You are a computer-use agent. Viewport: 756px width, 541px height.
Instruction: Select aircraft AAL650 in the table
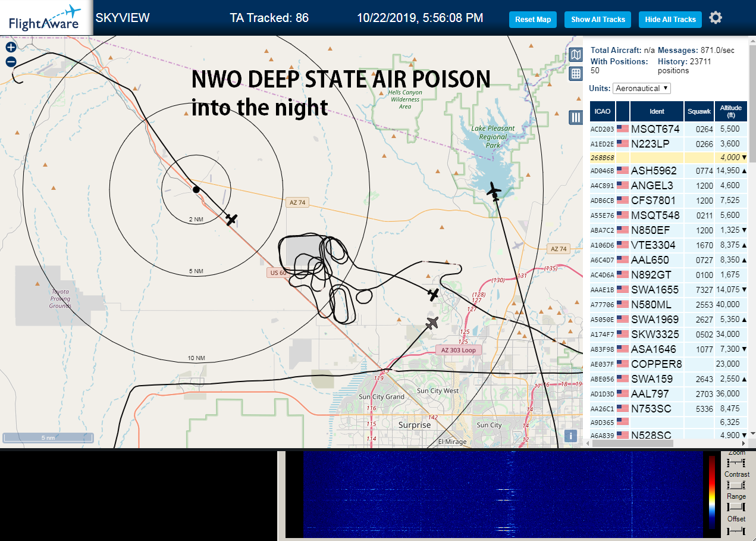(x=669, y=259)
